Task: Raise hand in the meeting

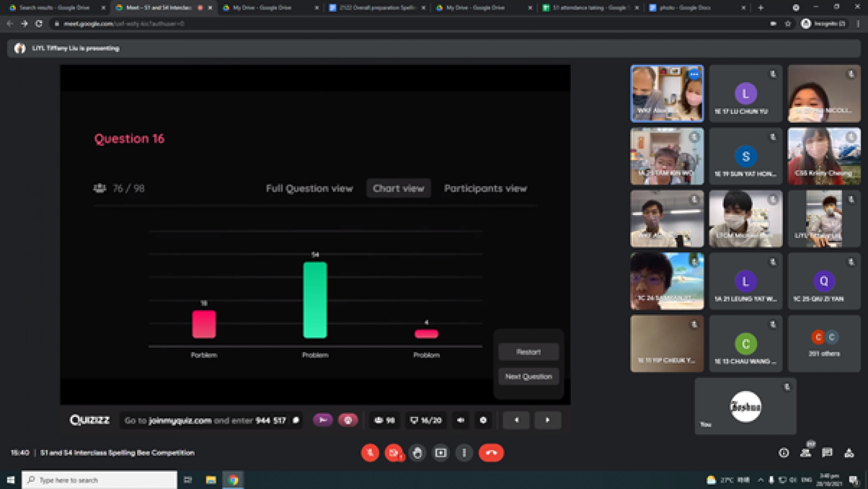Action: click(x=417, y=453)
